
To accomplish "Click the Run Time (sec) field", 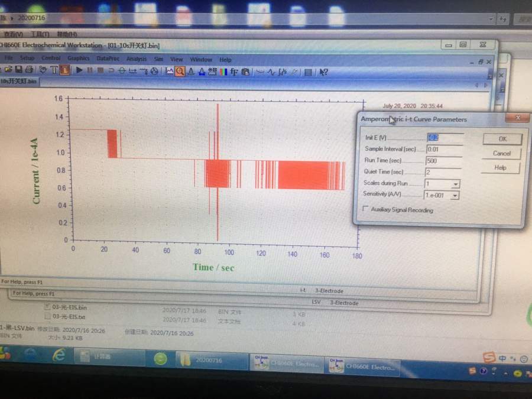I will (443, 161).
